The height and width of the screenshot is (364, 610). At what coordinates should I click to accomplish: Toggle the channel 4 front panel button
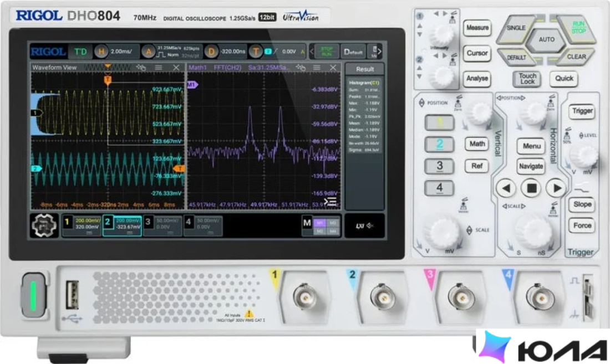(x=439, y=188)
